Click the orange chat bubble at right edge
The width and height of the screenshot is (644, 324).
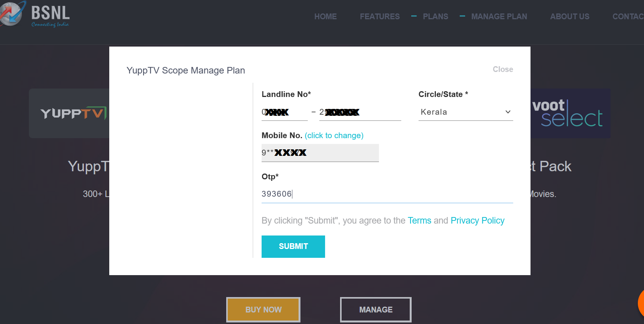pos(641,304)
